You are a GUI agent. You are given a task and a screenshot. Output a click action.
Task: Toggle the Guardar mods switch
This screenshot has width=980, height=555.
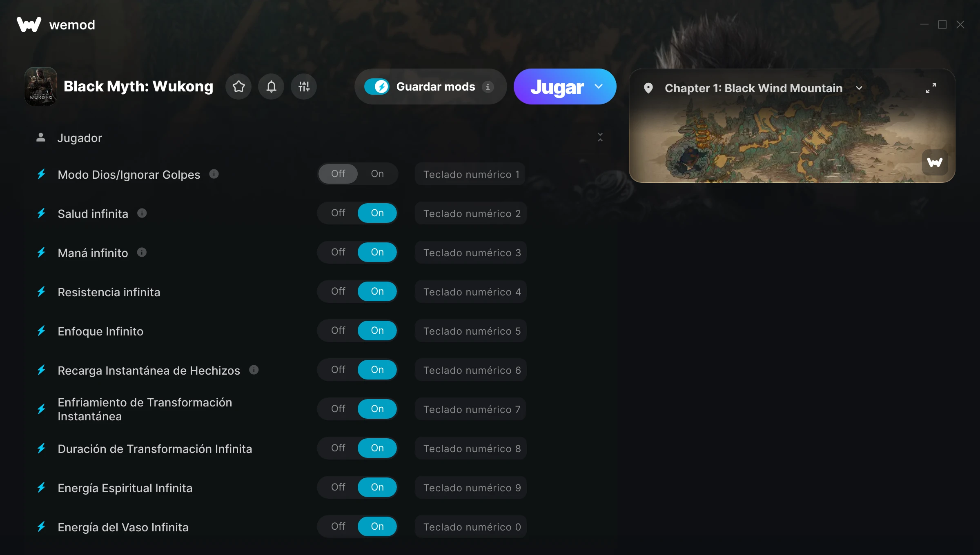[377, 87]
